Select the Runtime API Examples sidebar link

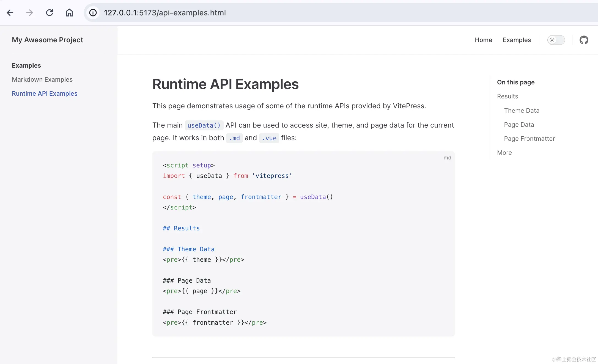[x=45, y=93]
